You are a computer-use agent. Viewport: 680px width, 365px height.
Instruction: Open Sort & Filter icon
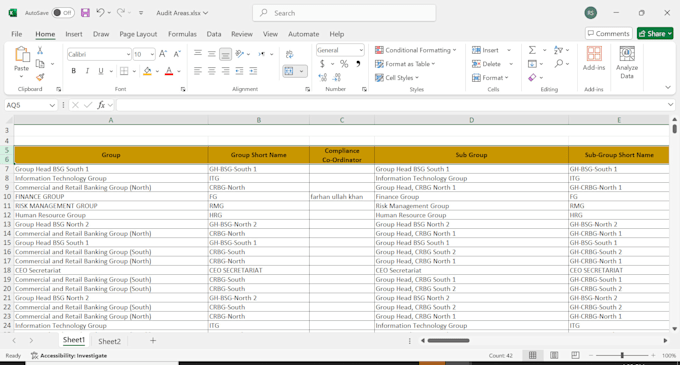558,50
